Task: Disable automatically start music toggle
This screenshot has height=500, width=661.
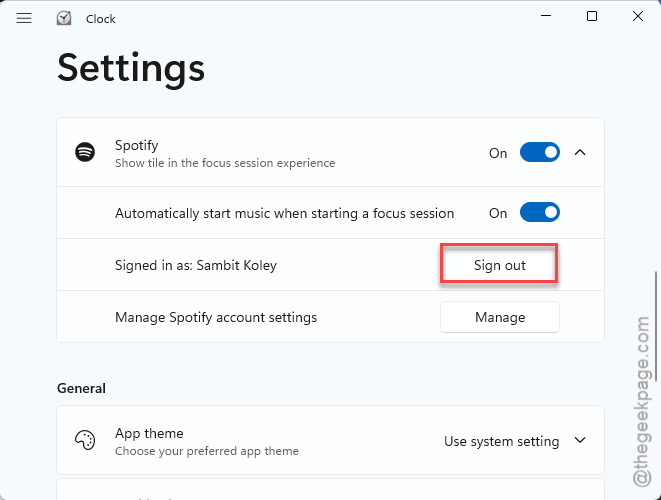Action: 540,212
